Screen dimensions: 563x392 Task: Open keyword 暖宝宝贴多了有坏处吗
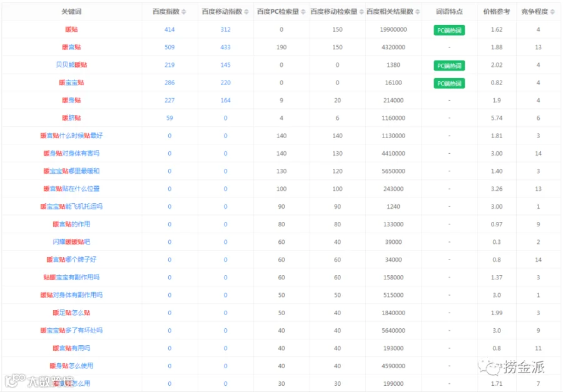click(x=71, y=330)
